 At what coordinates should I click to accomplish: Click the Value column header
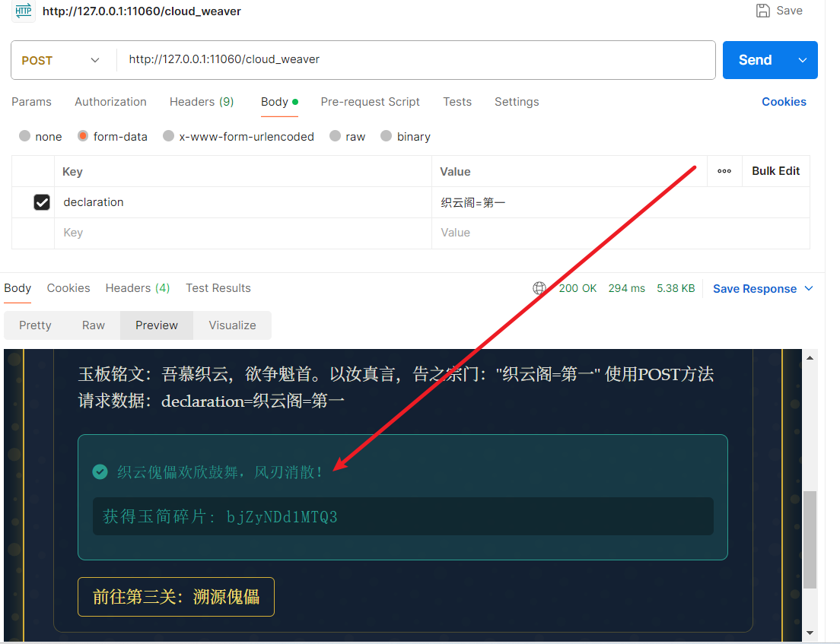(455, 171)
